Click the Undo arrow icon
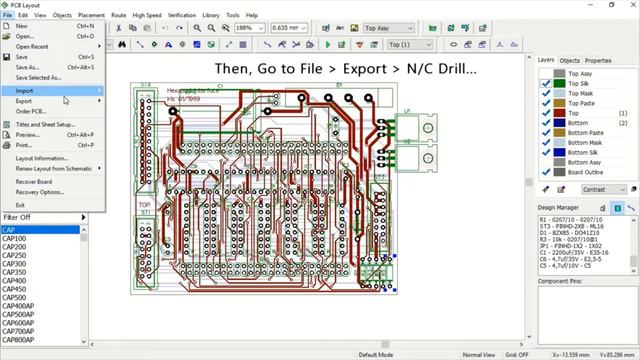 [x=165, y=28]
